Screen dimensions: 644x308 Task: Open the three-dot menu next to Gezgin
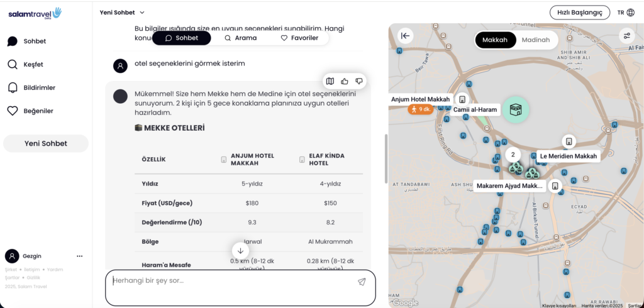tap(80, 256)
